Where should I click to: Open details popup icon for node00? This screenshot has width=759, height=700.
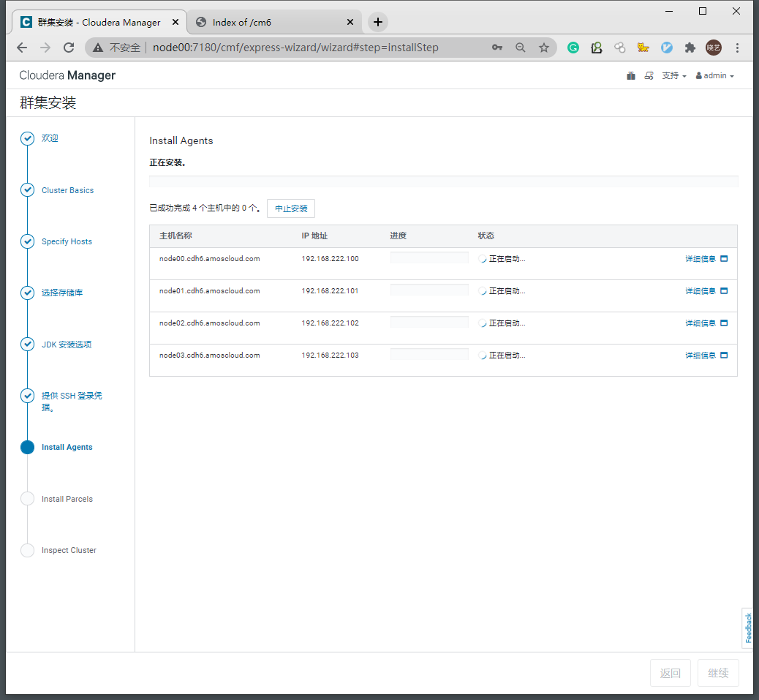[x=724, y=258]
